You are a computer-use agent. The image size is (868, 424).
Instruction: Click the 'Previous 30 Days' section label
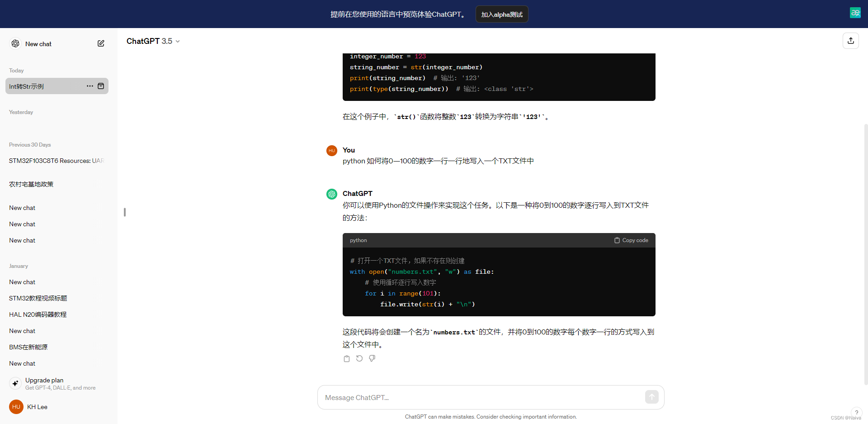(x=30, y=145)
